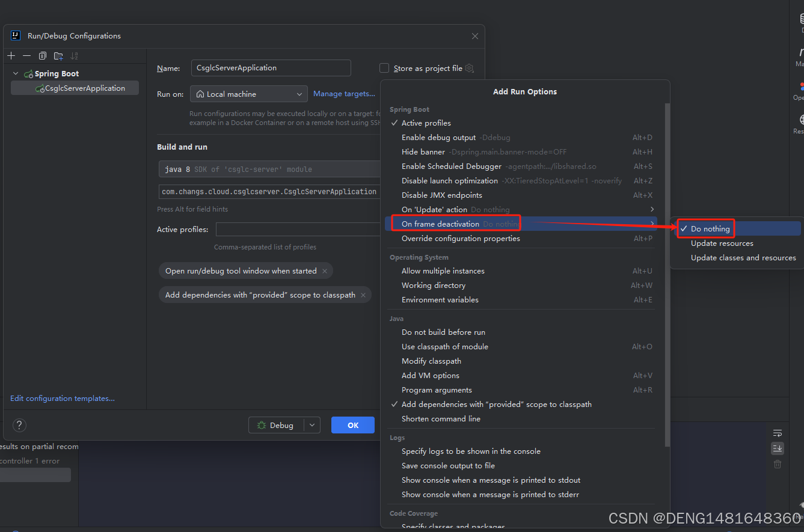Enable soft-wrap in the console panel
This screenshot has height=532, width=804.
(777, 433)
